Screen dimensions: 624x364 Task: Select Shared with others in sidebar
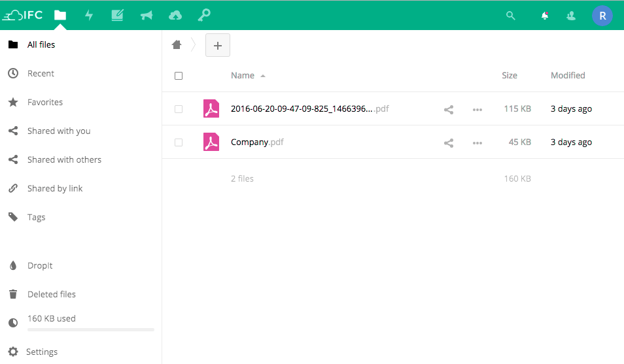coord(64,159)
